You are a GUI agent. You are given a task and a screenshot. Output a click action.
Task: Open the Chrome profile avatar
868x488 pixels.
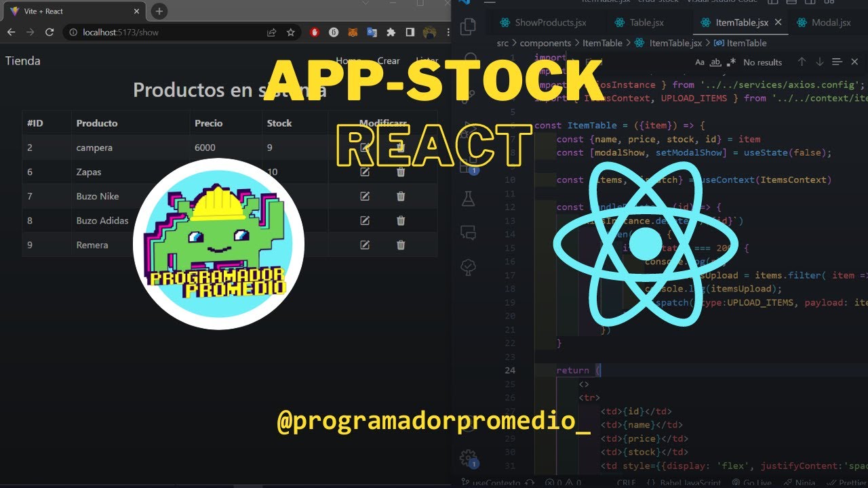429,32
